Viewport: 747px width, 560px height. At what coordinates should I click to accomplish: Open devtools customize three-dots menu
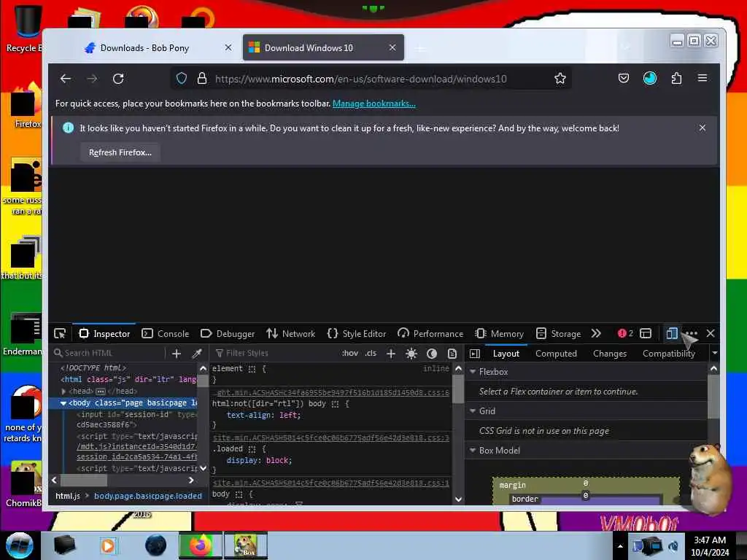click(x=692, y=333)
